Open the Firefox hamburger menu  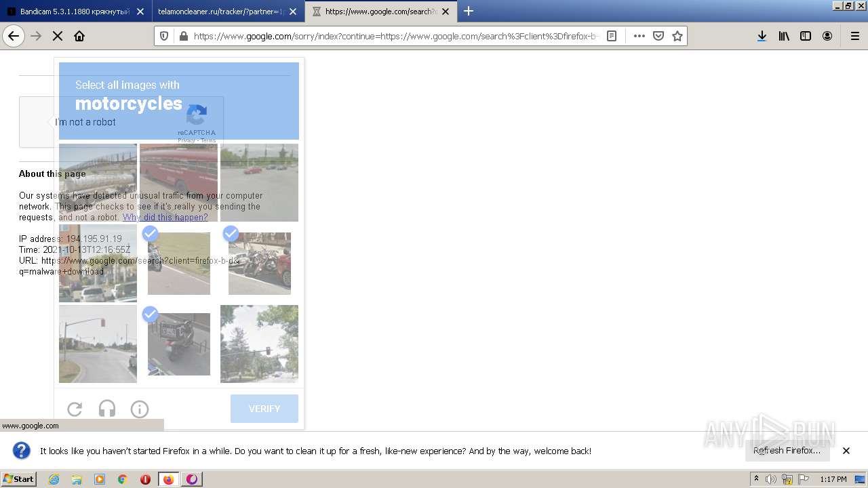(854, 36)
